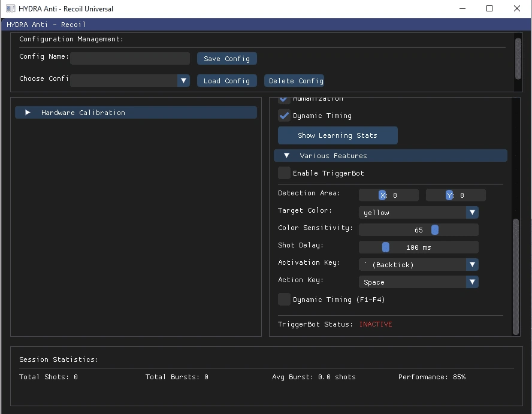Image resolution: width=532 pixels, height=414 pixels.
Task: Toggle the Dynamic Timing checkbox
Action: coord(284,116)
